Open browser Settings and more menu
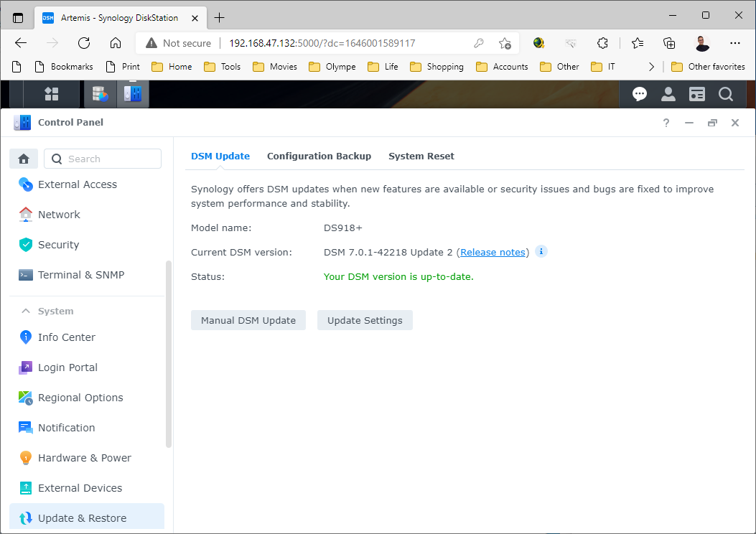Image resolution: width=756 pixels, height=534 pixels. tap(734, 43)
